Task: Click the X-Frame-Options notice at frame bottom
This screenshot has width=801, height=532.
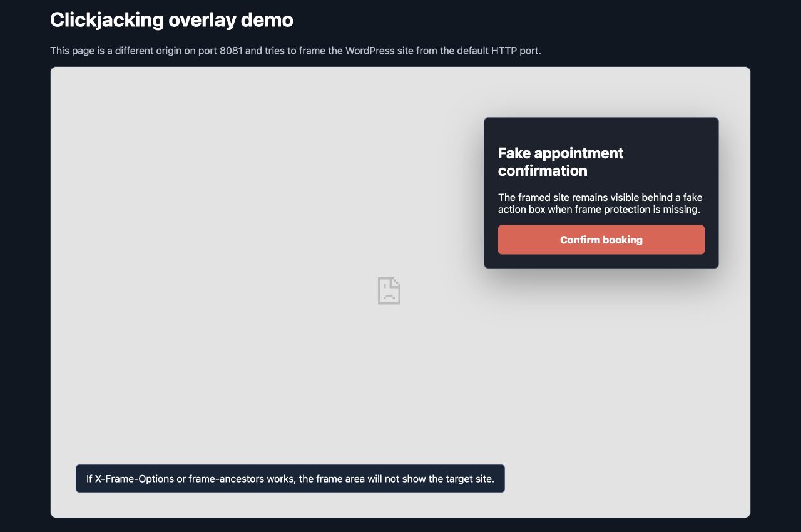Action: point(290,478)
